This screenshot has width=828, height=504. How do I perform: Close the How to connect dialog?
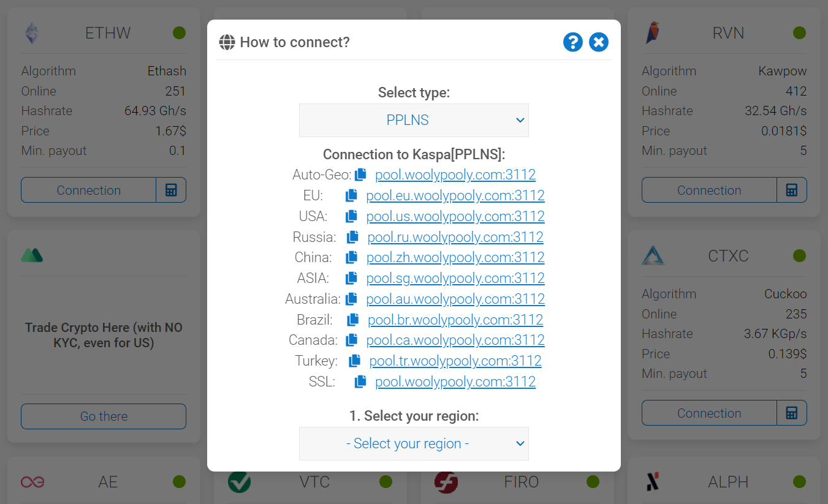tap(599, 42)
